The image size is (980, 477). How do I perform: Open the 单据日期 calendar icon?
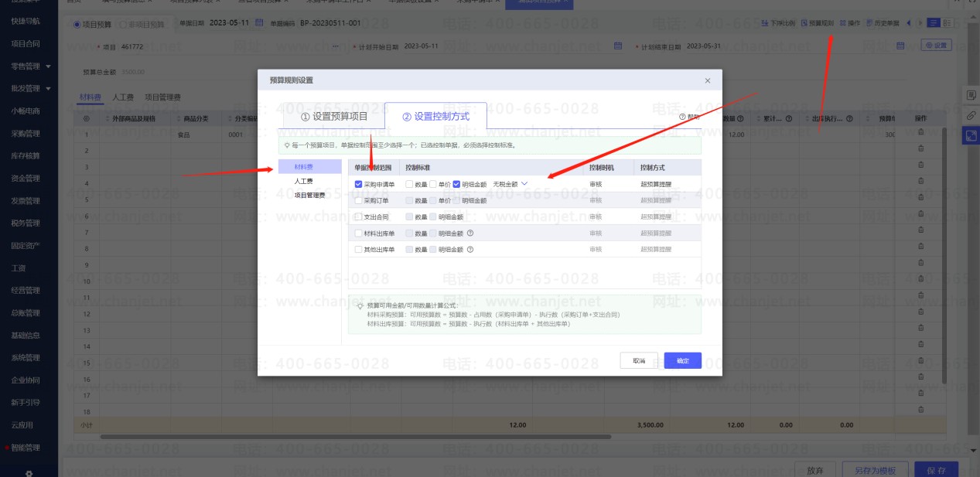(x=259, y=22)
